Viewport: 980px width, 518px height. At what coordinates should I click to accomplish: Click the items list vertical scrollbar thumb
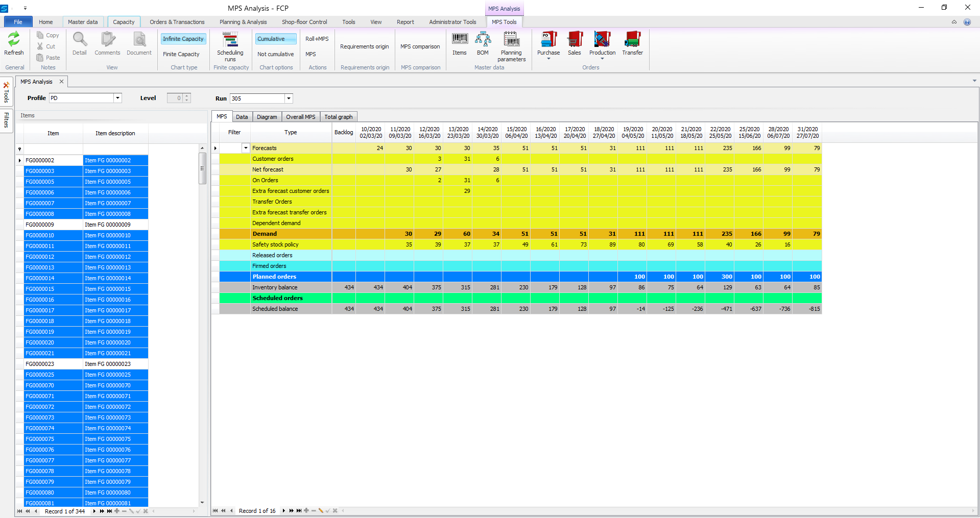click(202, 168)
